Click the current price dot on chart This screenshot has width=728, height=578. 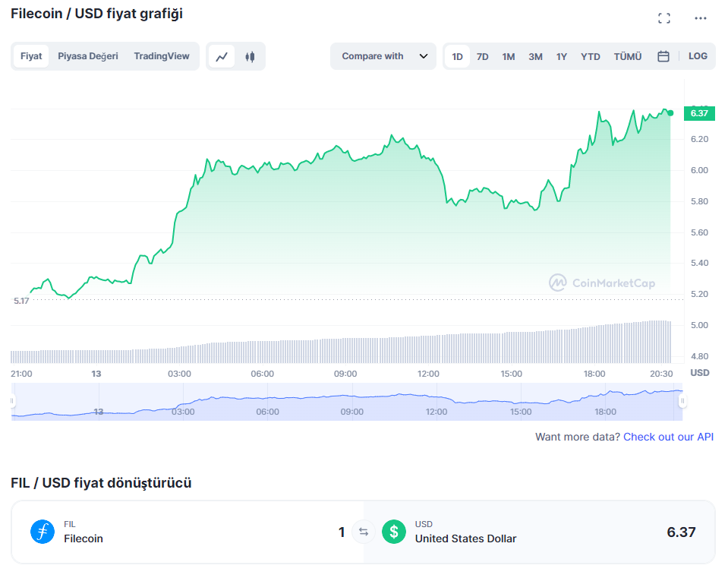coord(670,113)
